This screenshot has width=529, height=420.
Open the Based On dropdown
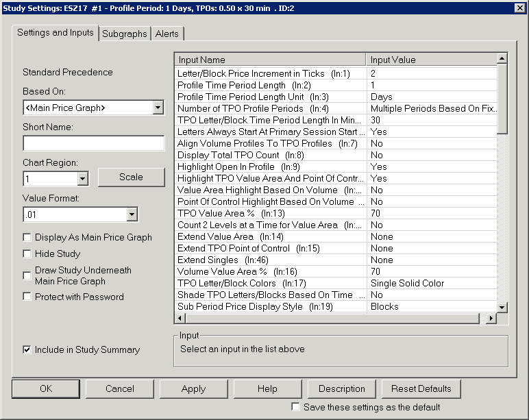[x=158, y=108]
